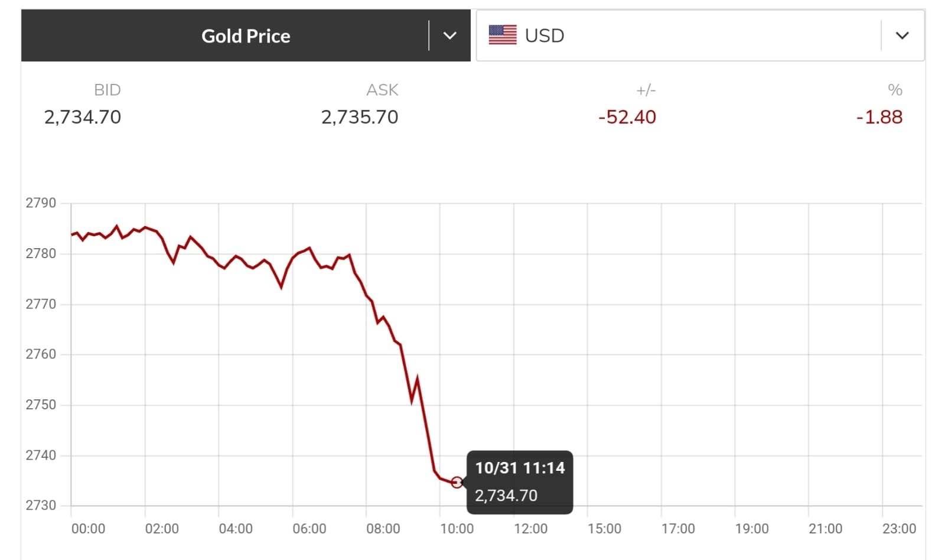The image size is (945, 560).
Task: Click the 10/31 11:14 price tooltip
Action: 520,481
